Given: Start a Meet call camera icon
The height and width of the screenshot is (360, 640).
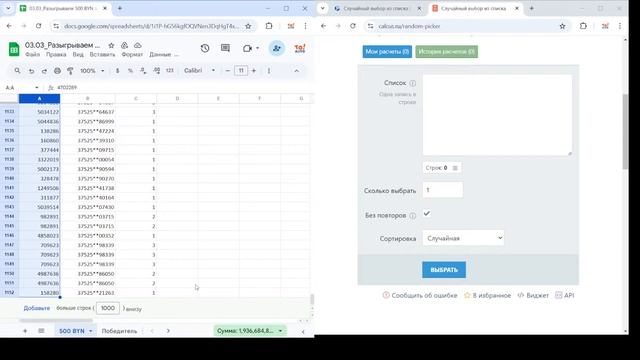Looking at the screenshot, I should point(247,48).
